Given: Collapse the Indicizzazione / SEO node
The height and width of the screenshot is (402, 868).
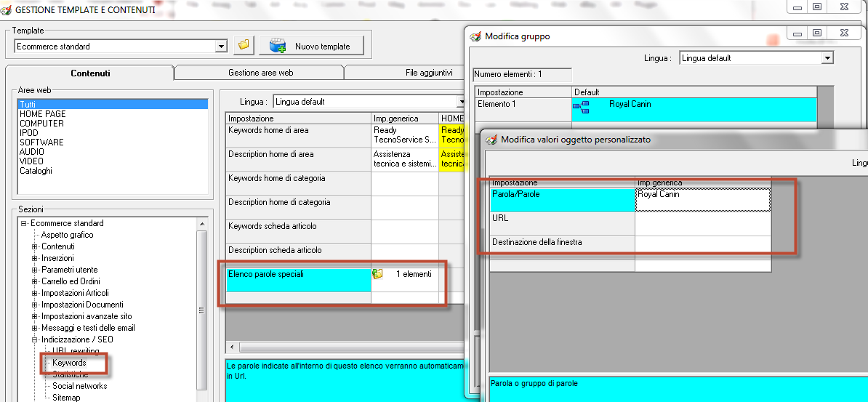Looking at the screenshot, I should [x=34, y=339].
